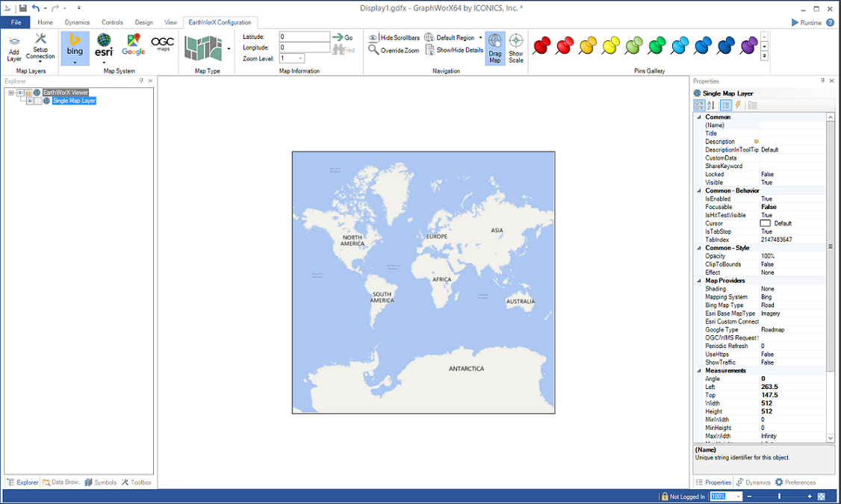841x504 pixels.
Task: Click the Runtime button
Action: point(807,22)
